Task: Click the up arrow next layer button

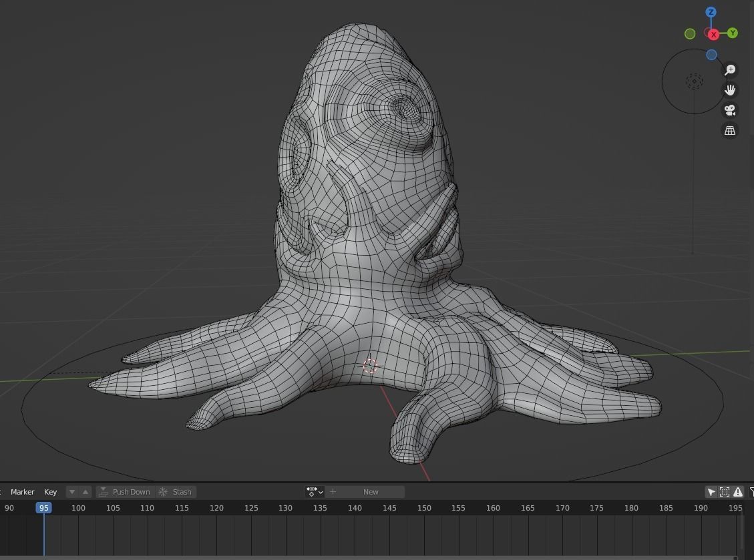Action: click(85, 492)
